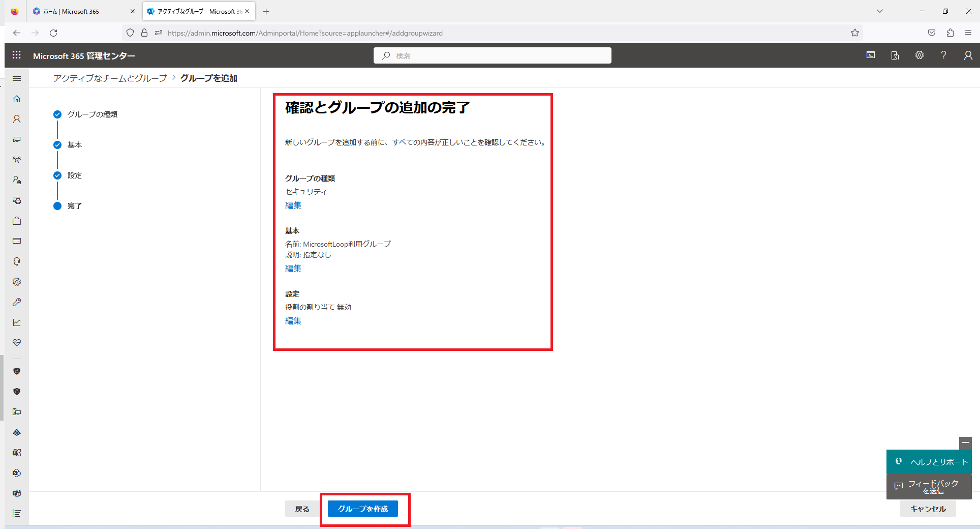Open ヘルプとサポート panel
Screen dimensions: 980x532
pos(929,462)
